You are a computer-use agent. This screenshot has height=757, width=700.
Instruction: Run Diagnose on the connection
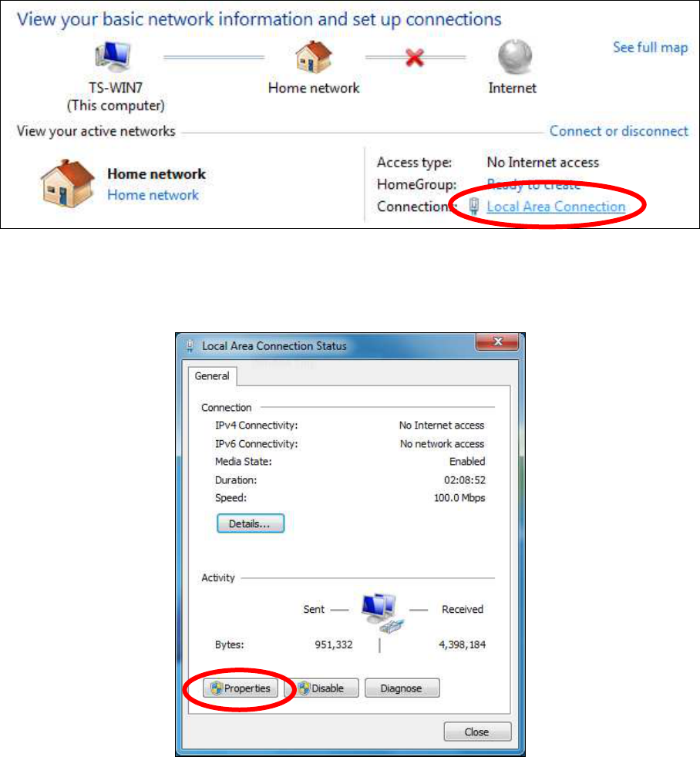coord(402,688)
